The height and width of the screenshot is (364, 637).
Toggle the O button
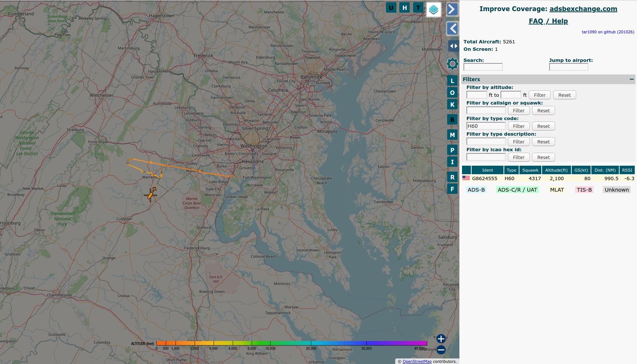(x=452, y=93)
